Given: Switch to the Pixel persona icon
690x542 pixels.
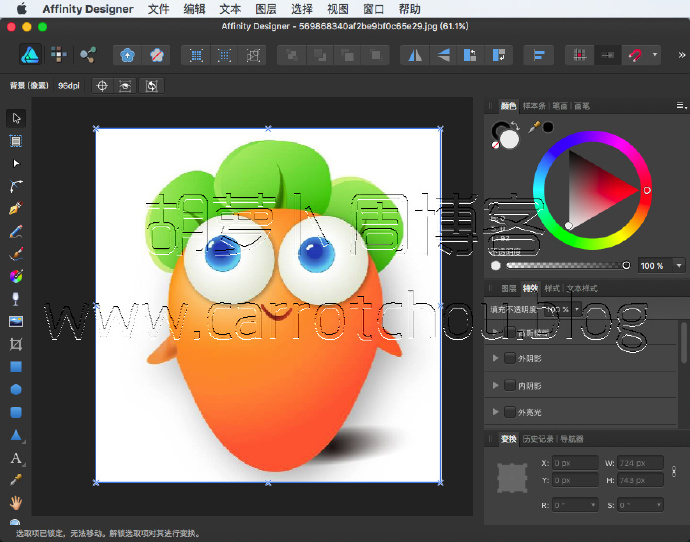Looking at the screenshot, I should [x=58, y=55].
